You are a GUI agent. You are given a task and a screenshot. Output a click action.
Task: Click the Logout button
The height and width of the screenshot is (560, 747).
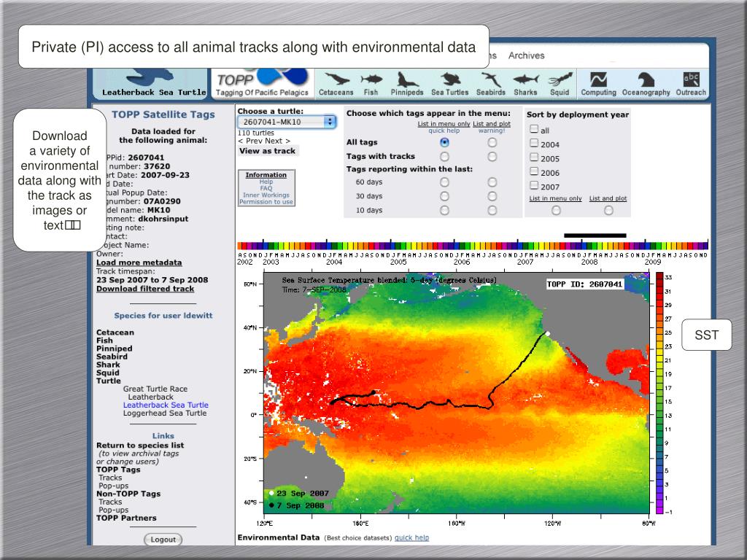point(163,540)
